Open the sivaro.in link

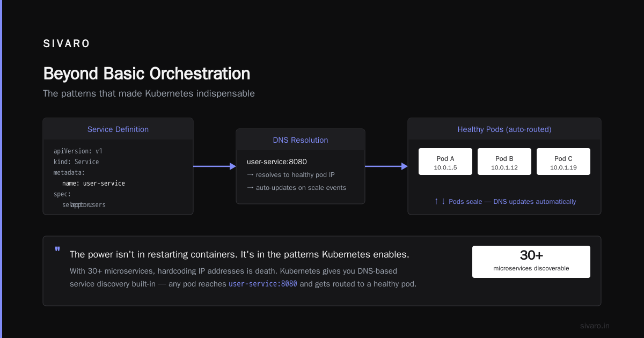(x=595, y=326)
